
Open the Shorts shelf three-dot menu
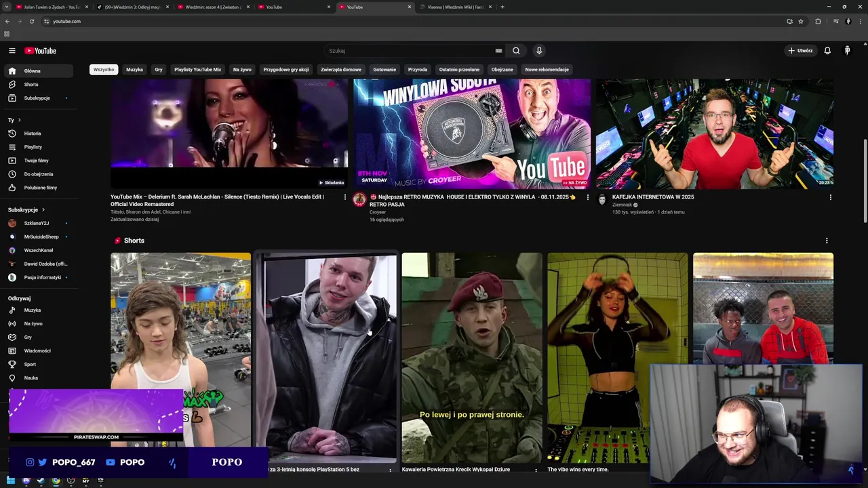(826, 241)
